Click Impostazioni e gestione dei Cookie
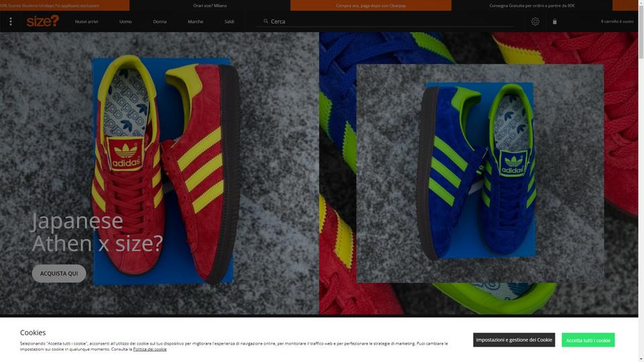This screenshot has width=644, height=362. point(514,340)
